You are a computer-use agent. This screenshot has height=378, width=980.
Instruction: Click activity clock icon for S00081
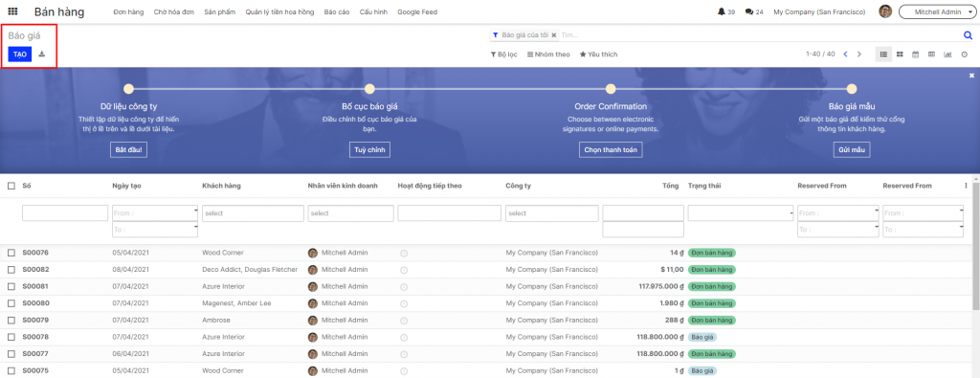click(404, 287)
